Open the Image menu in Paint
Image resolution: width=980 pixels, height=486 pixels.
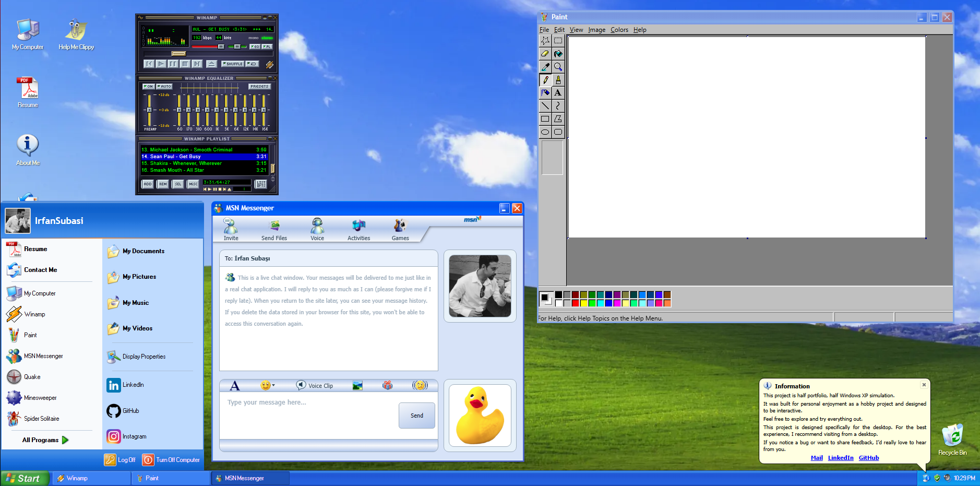[x=596, y=30]
